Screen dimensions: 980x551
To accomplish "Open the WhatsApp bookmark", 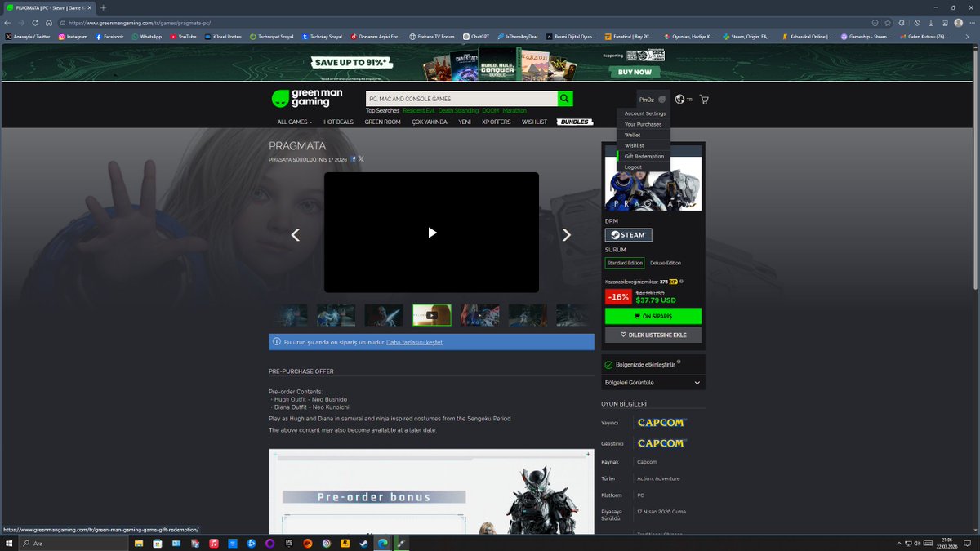I will coord(147,37).
